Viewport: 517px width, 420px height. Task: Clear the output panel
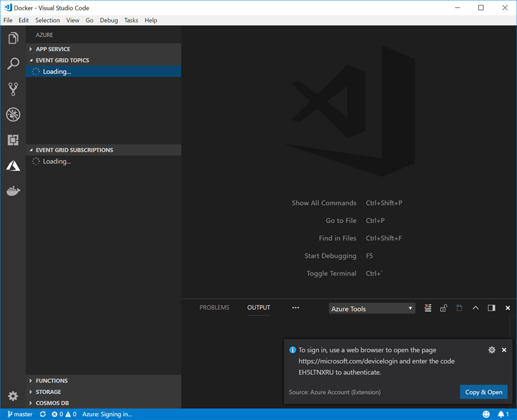click(428, 308)
